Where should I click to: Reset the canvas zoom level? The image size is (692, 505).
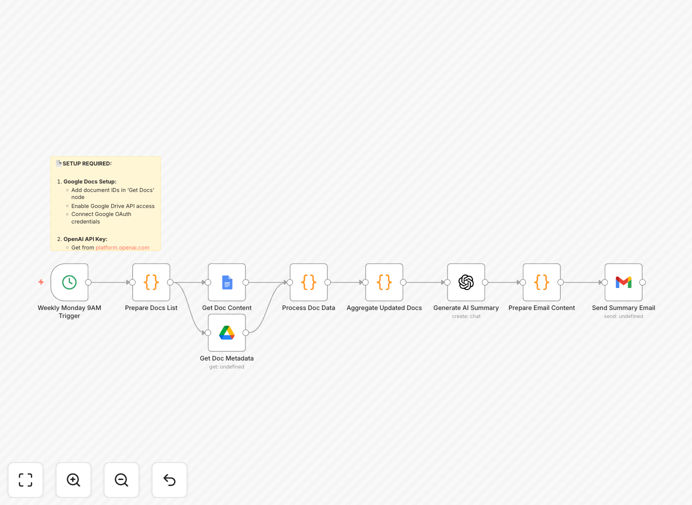point(169,480)
